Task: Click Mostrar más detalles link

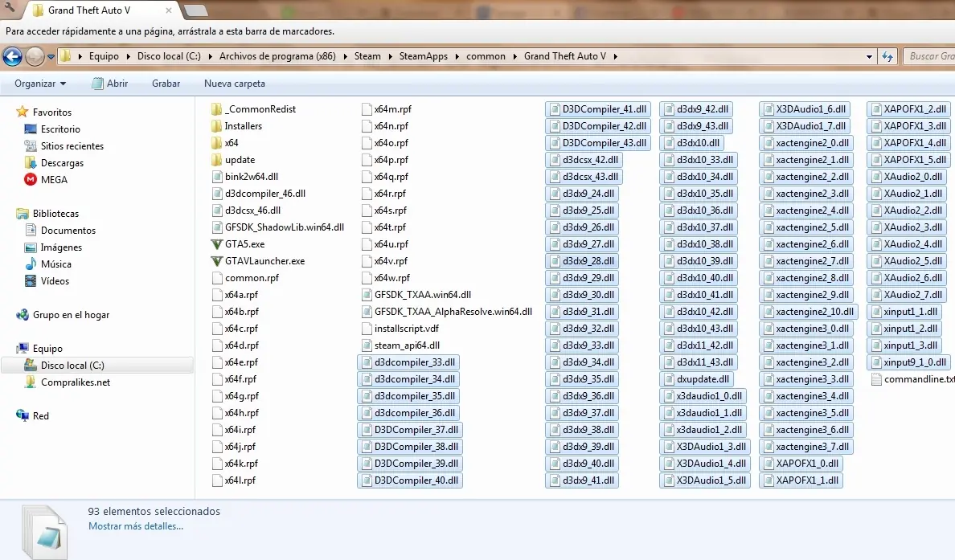Action: coord(136,526)
